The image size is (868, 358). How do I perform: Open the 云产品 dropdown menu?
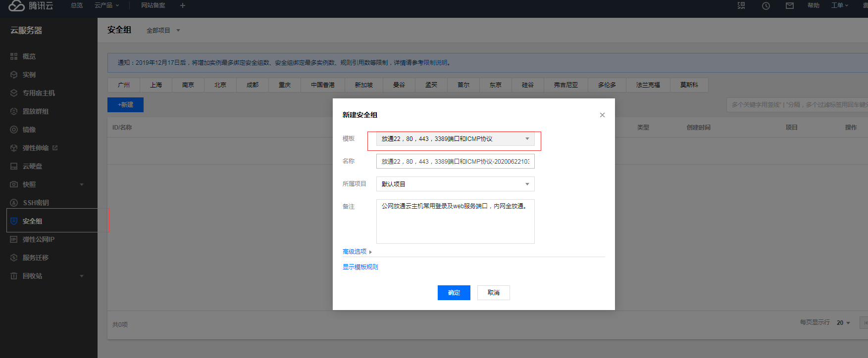107,5
